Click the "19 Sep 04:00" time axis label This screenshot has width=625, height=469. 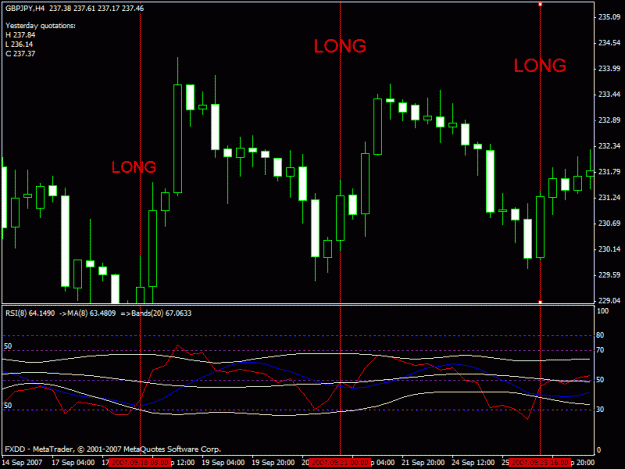pos(223,463)
